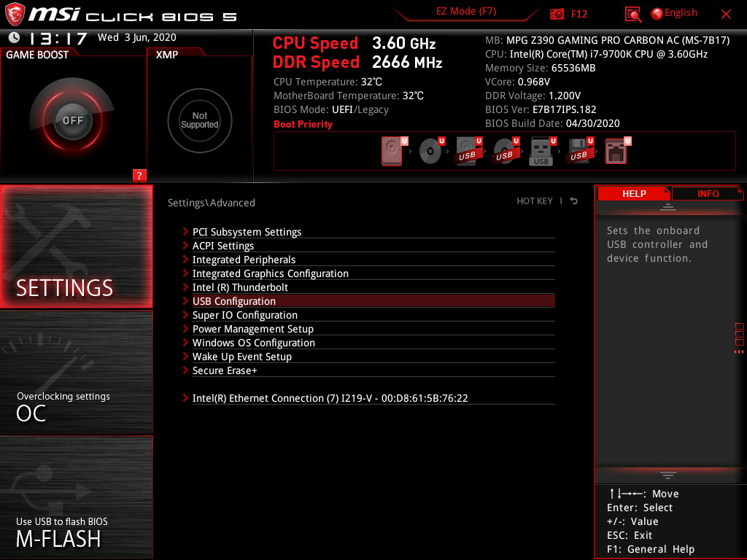Expand Integrated Graphics Configuration chevron

click(x=185, y=273)
